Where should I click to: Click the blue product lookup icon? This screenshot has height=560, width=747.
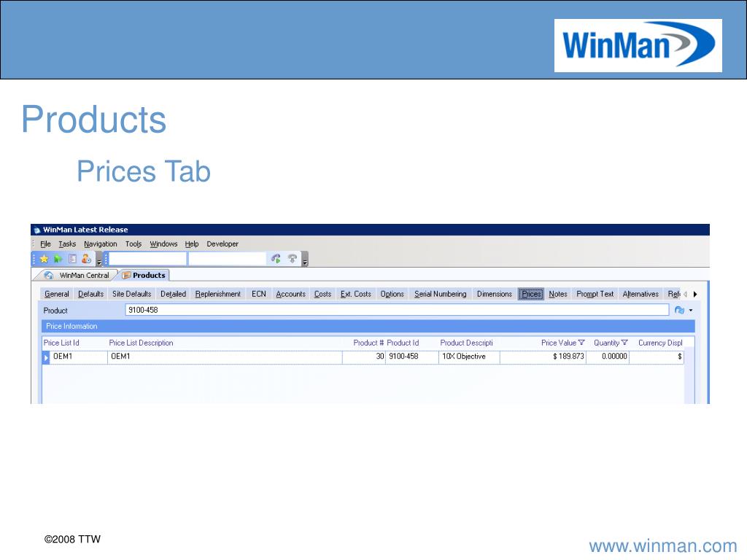click(x=679, y=311)
